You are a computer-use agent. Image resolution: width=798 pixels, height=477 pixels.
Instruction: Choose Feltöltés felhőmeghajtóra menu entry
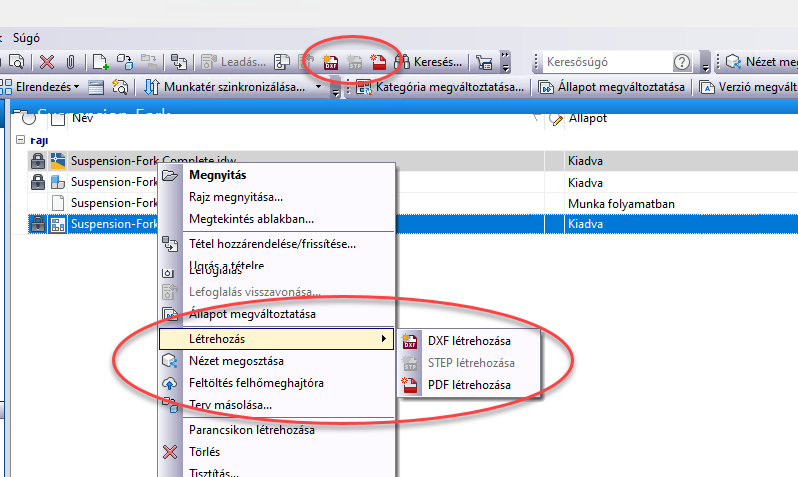coord(277,383)
